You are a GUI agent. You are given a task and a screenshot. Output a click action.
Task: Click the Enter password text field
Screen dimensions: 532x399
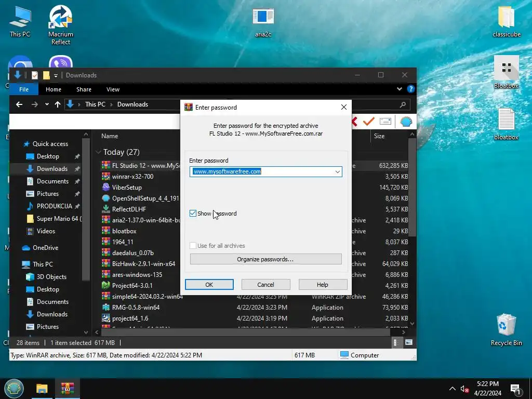pos(265,171)
